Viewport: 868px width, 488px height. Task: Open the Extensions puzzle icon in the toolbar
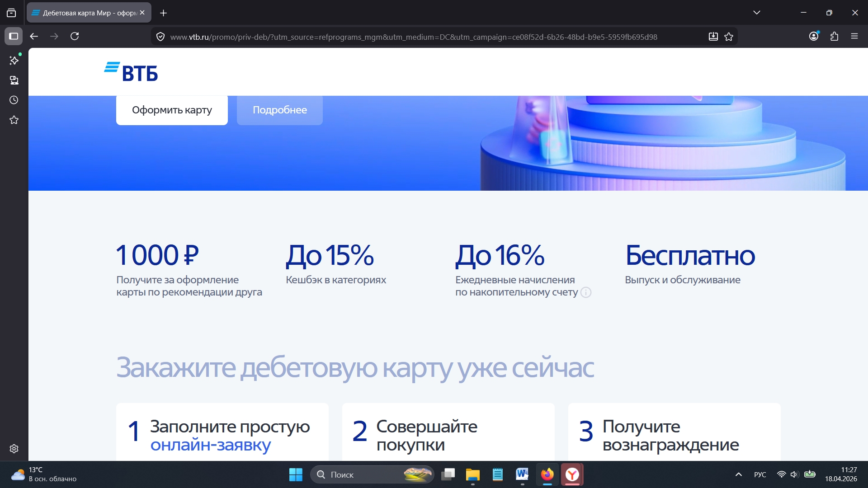tap(834, 36)
